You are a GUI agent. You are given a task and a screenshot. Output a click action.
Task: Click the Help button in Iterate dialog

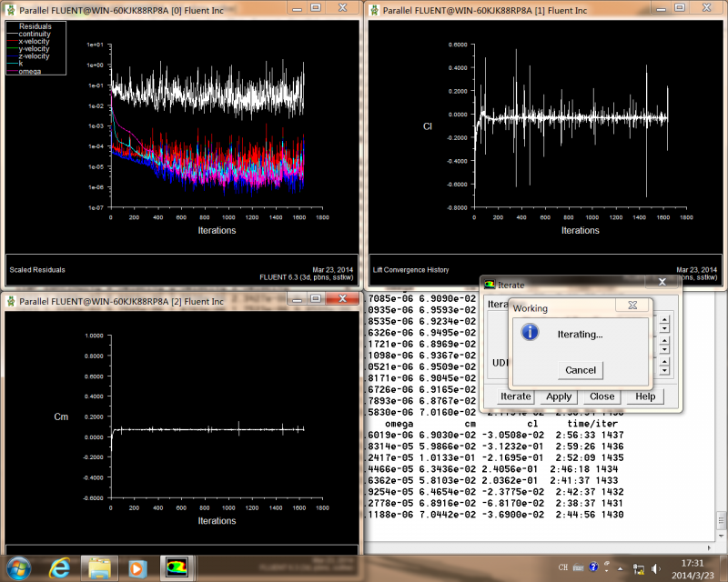coord(645,396)
